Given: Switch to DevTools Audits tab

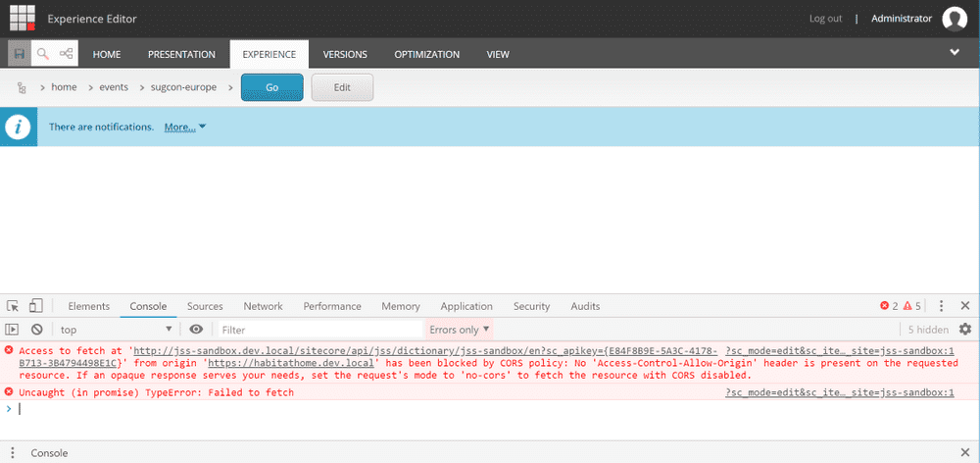Looking at the screenshot, I should pos(585,306).
